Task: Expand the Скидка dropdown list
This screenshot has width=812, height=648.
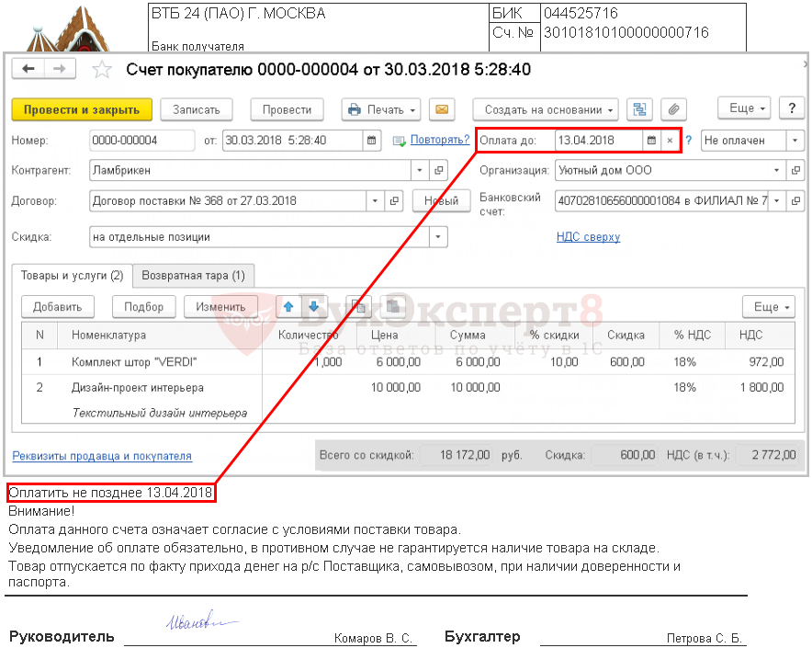Action: click(438, 237)
